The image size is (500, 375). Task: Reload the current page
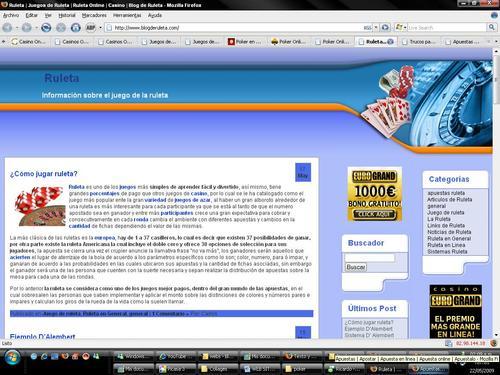[x=46, y=28]
